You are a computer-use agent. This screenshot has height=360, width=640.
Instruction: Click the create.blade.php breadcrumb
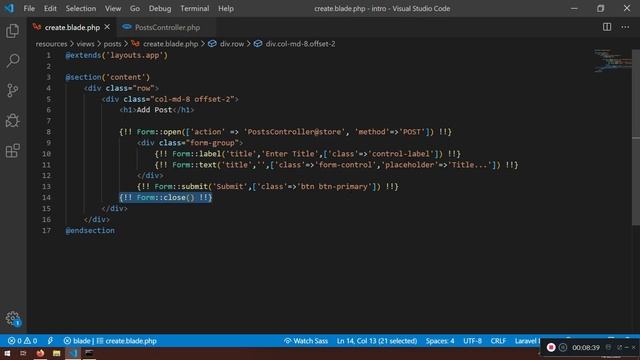(165, 44)
